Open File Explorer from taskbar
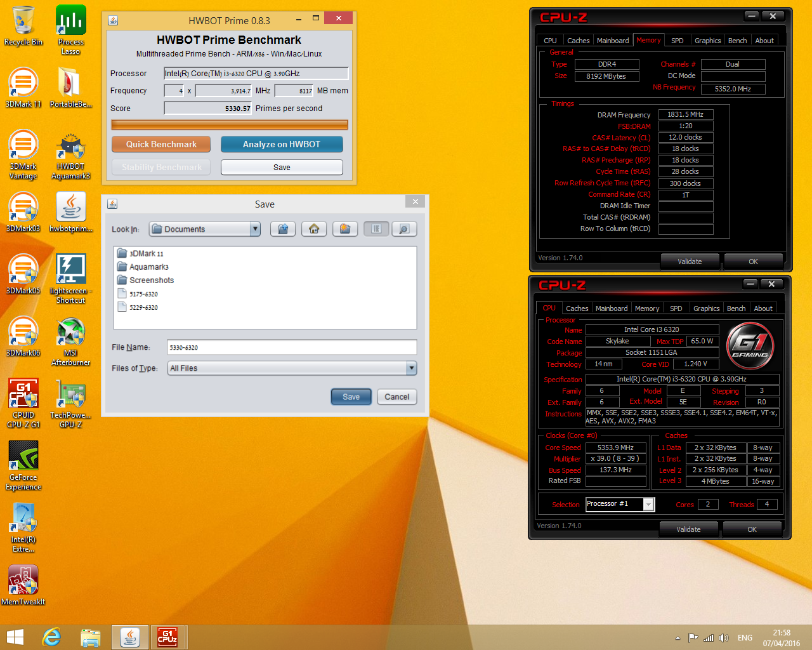Screen dimensions: 812x650 pyautogui.click(x=91, y=637)
